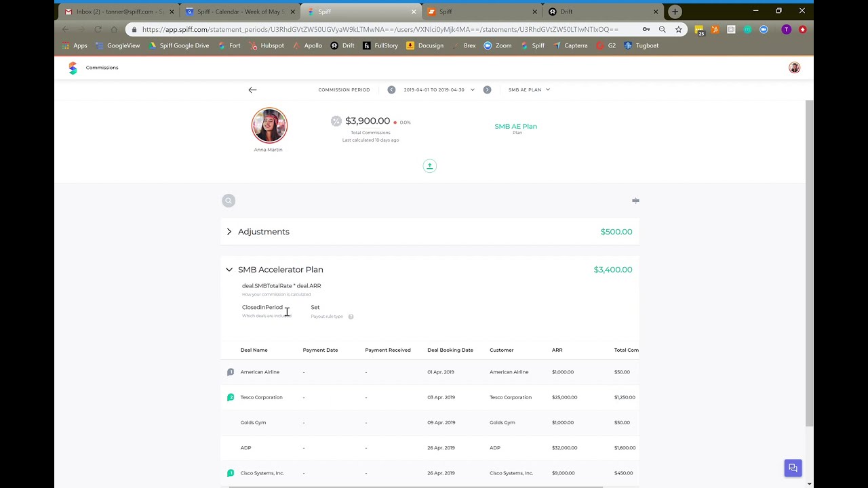Open comment bubble for Cisco Systems deal
Viewport: 868px width, 488px height.
pyautogui.click(x=231, y=473)
